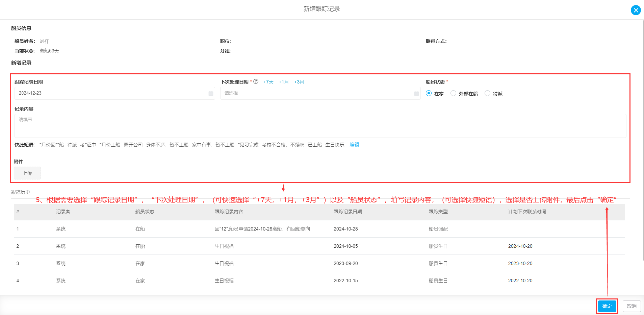Viewport: 644px width, 315px height.
Task: Click the +7天 quick date link
Action: coord(268,82)
